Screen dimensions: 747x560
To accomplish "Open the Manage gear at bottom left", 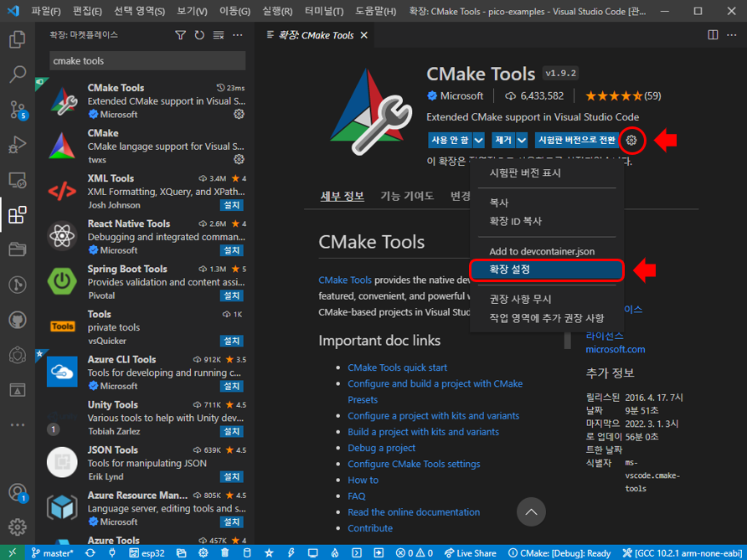I will (17, 527).
